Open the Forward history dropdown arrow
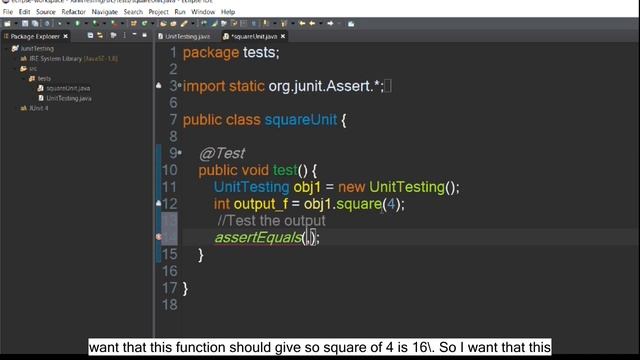This screenshot has height=360, width=640. 339,24
